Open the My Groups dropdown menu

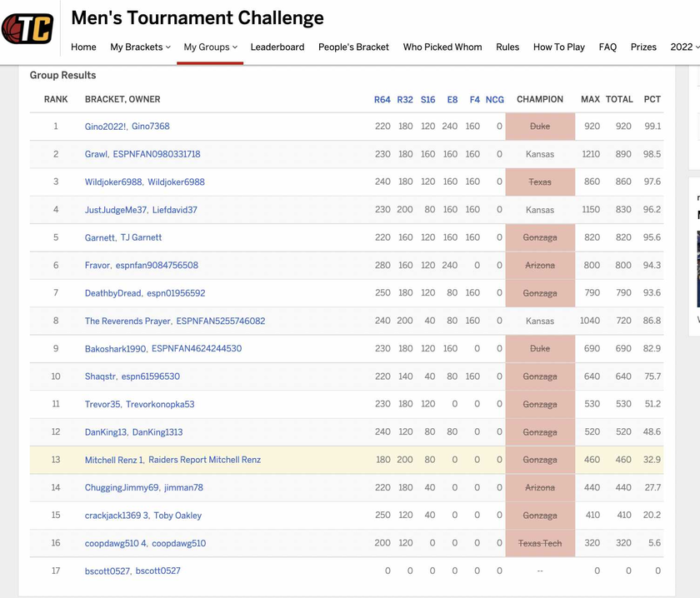(x=210, y=47)
